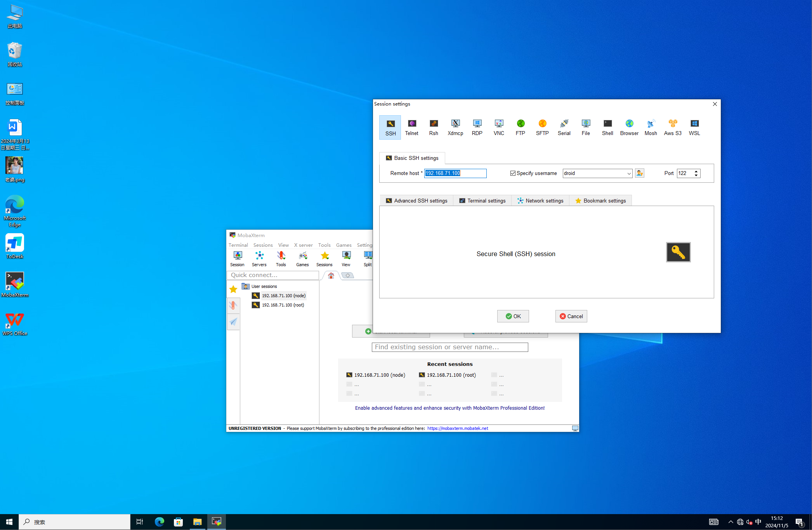This screenshot has height=530, width=812.
Task: Select 192.168.71.100 (node) in session tree
Action: click(x=279, y=296)
